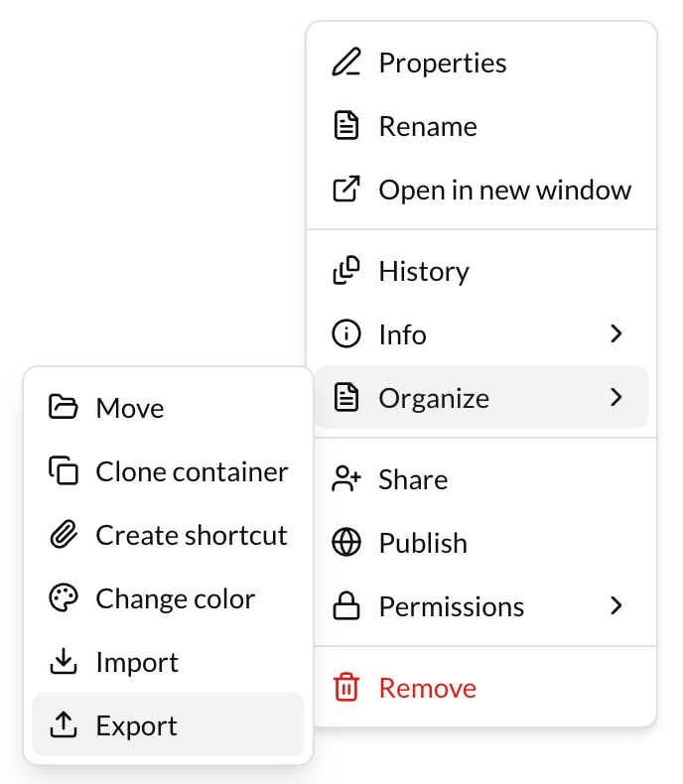Click the Info menu label
This screenshot has height=784, width=683.
tap(402, 335)
